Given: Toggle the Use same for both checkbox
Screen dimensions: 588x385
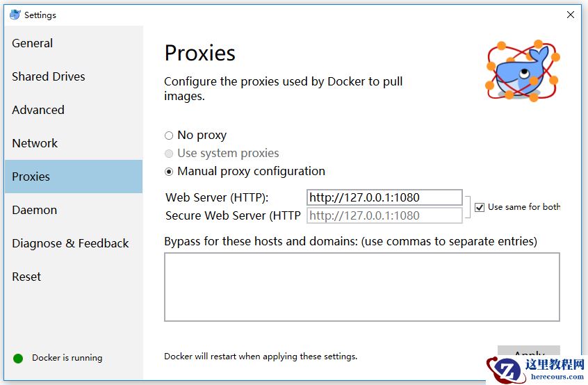Looking at the screenshot, I should (x=480, y=207).
